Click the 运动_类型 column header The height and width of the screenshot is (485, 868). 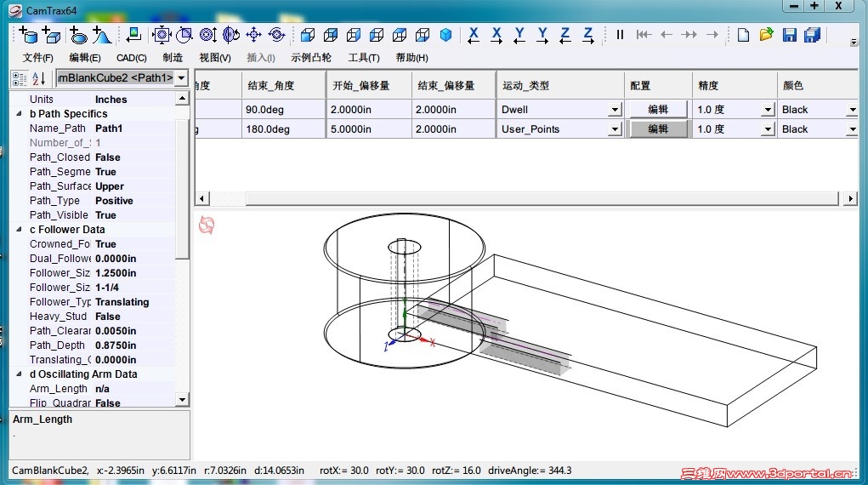click(x=560, y=85)
